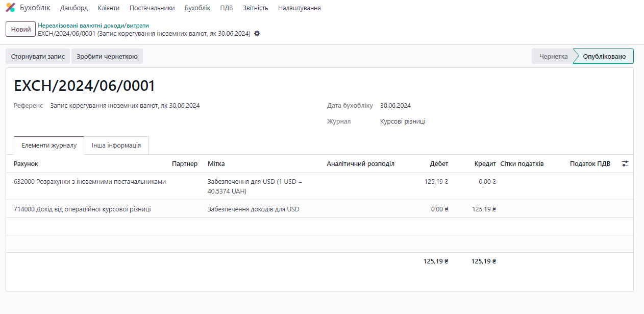The width and height of the screenshot is (644, 314).
Task: Select the Чернетка status stage
Action: [553, 56]
